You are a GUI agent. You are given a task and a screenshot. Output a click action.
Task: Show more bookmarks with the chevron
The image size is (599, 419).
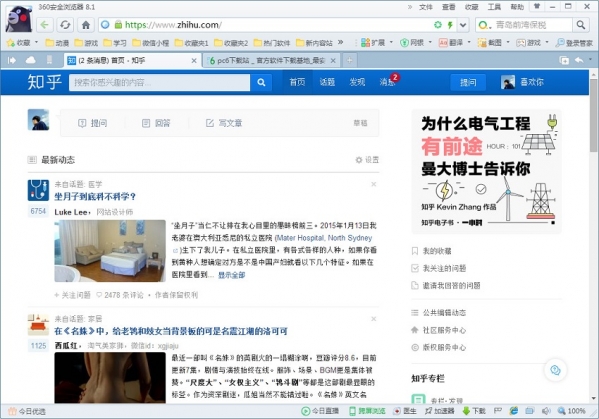click(340, 42)
